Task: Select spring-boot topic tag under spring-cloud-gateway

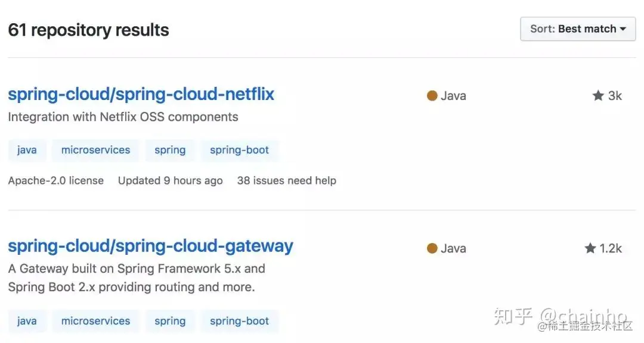Action: 239,321
